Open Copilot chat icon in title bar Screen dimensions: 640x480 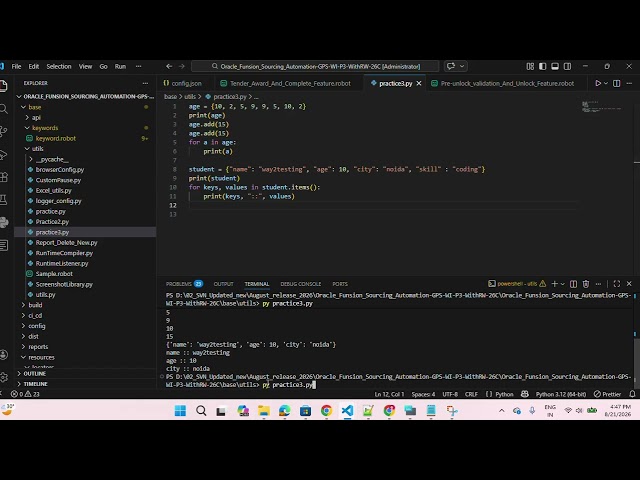(451, 66)
